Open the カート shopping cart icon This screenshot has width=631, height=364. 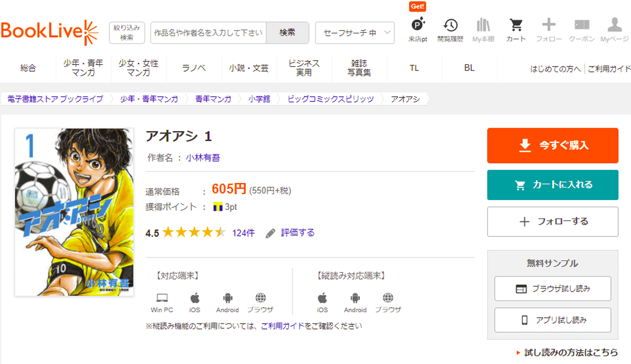coord(516,30)
